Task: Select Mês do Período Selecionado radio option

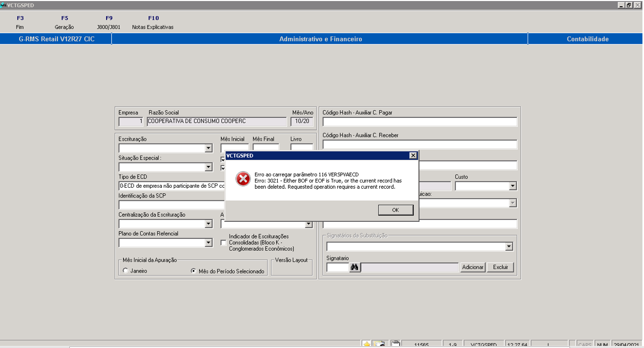Action: (193, 271)
